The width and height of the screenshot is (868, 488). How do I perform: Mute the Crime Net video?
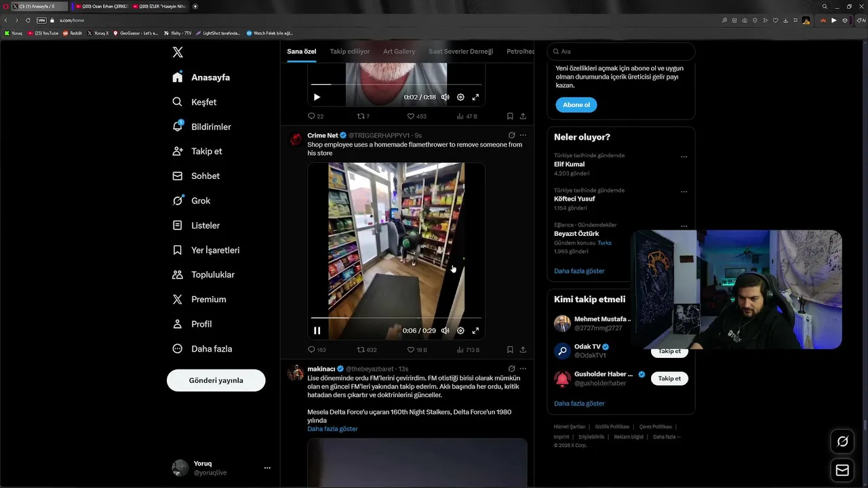(445, 331)
